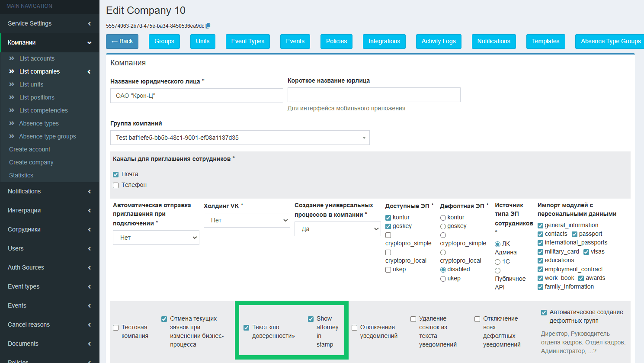Open the Activity Logs button
The image size is (644, 363).
[438, 42]
